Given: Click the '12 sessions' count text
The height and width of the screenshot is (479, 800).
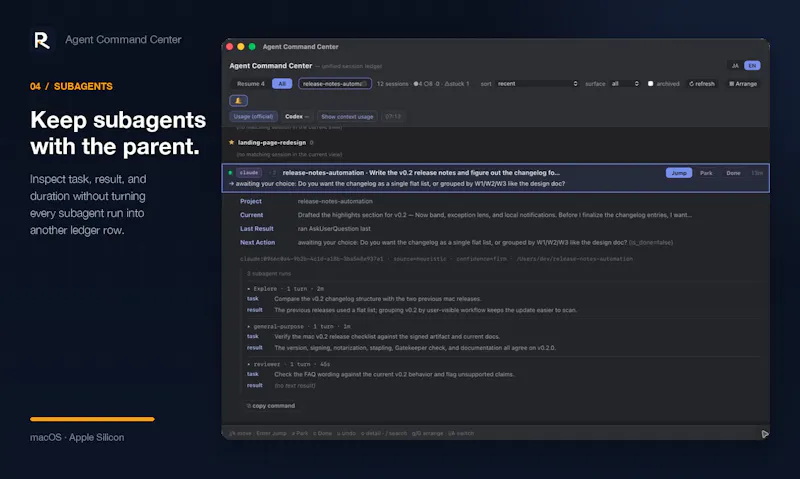Looking at the screenshot, I should (392, 84).
